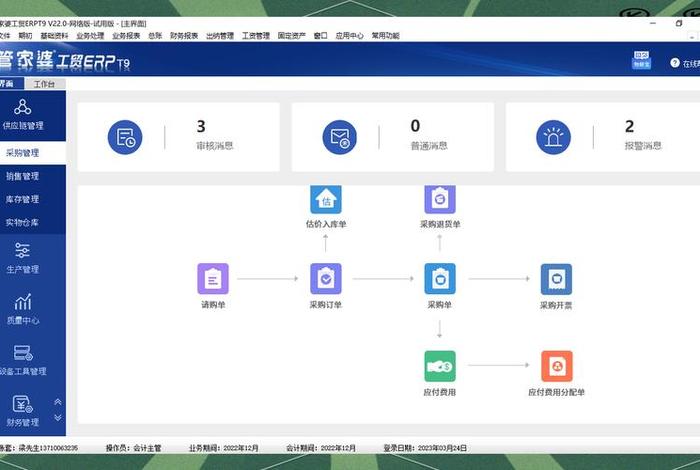
Task: Select 销售管理 in the sidebar submenu
Action: (x=33, y=176)
